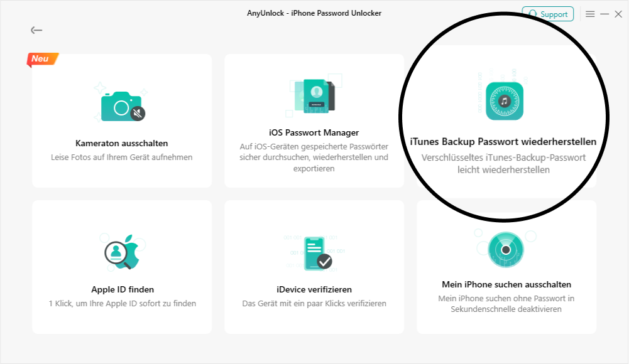Open the hamburger menu icon

point(589,14)
